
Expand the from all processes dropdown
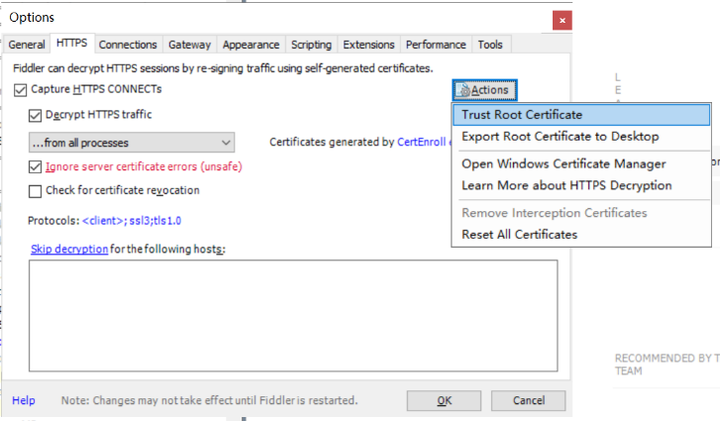pos(132,143)
